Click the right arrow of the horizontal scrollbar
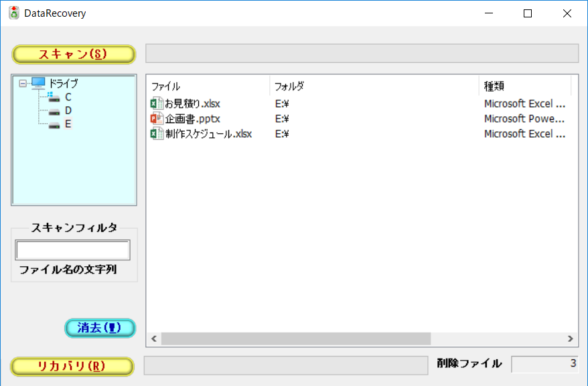 pyautogui.click(x=570, y=339)
